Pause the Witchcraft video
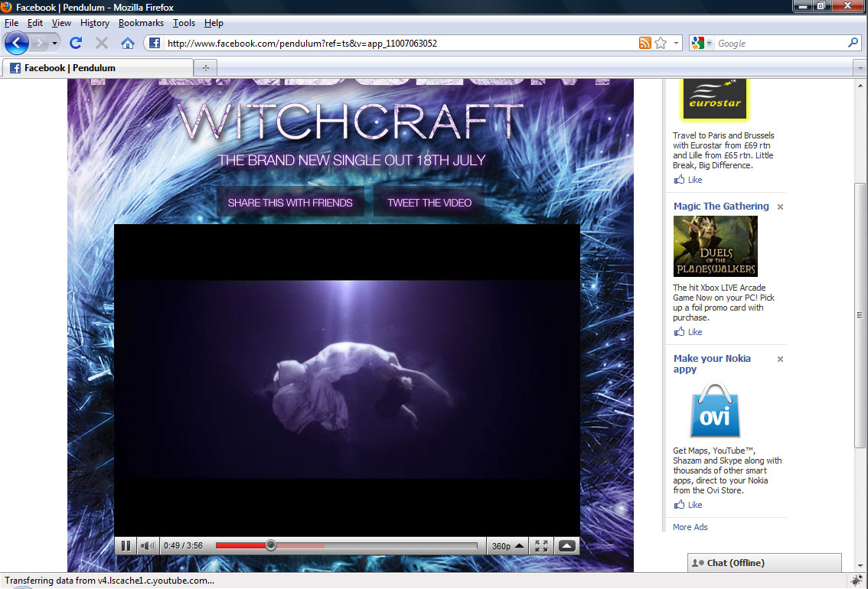 (x=126, y=546)
